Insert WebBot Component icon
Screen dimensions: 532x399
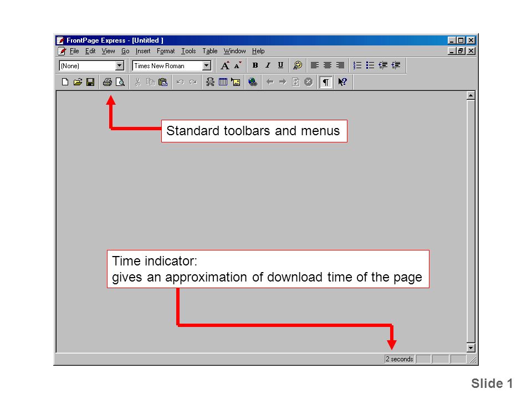(x=210, y=82)
